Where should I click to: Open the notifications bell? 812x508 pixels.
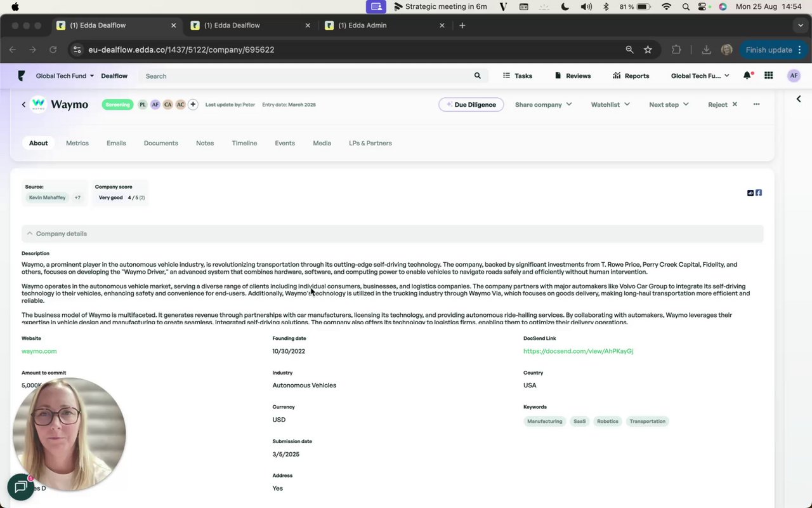tap(748, 76)
